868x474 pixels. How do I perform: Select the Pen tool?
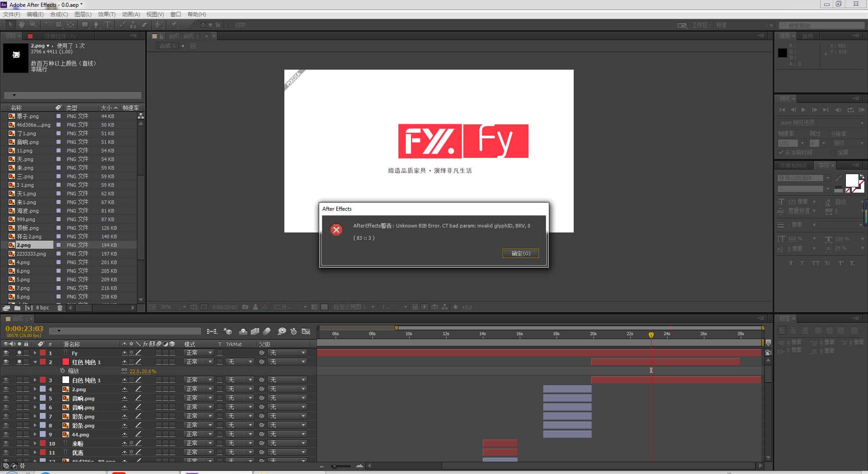(96, 25)
